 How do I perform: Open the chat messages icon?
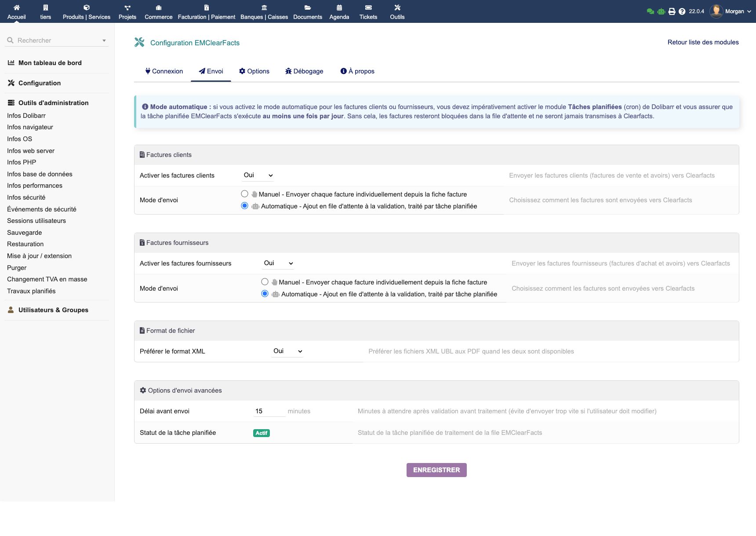click(651, 11)
